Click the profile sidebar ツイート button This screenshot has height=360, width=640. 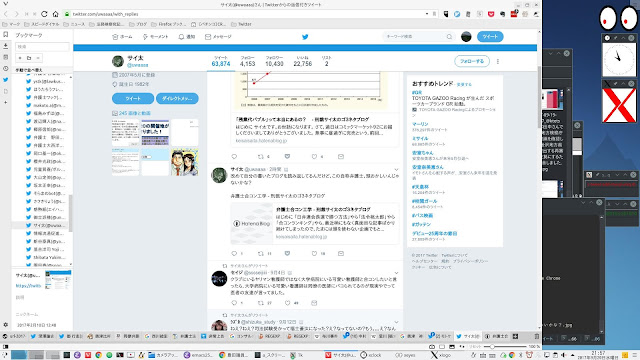click(x=133, y=98)
